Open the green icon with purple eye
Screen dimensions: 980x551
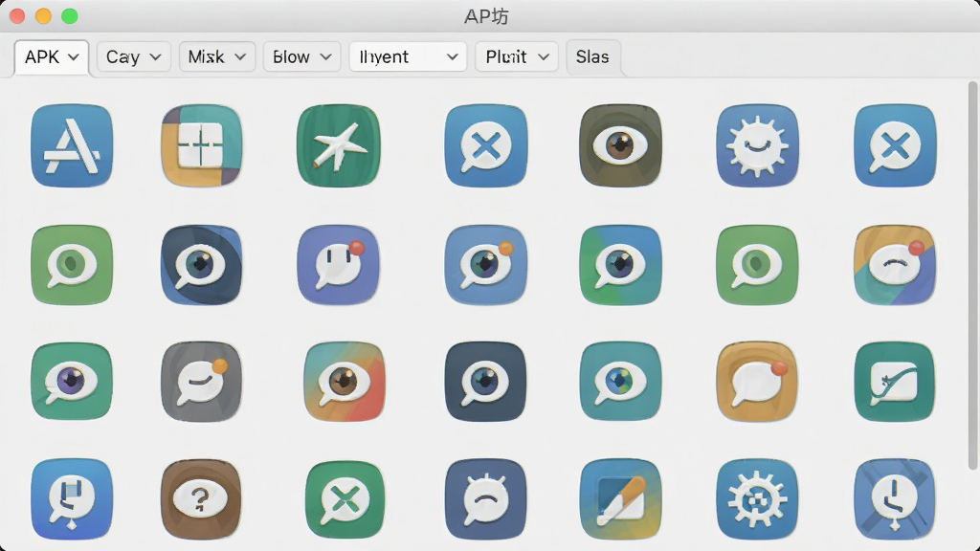pyautogui.click(x=72, y=381)
